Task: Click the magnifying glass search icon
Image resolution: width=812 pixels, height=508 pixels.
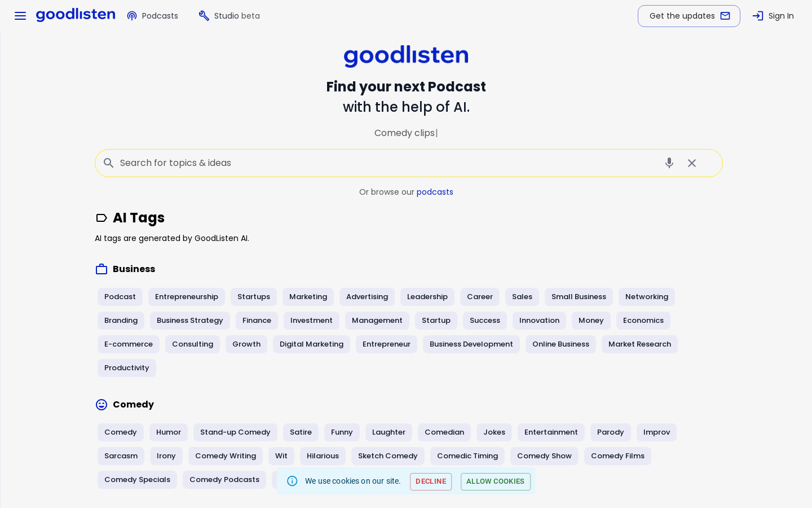Action: pyautogui.click(x=109, y=163)
